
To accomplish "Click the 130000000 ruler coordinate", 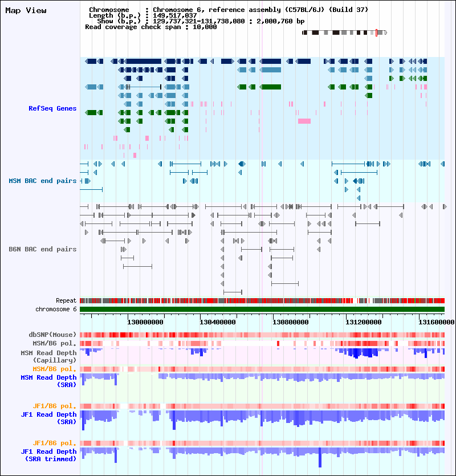I will 145,322.
